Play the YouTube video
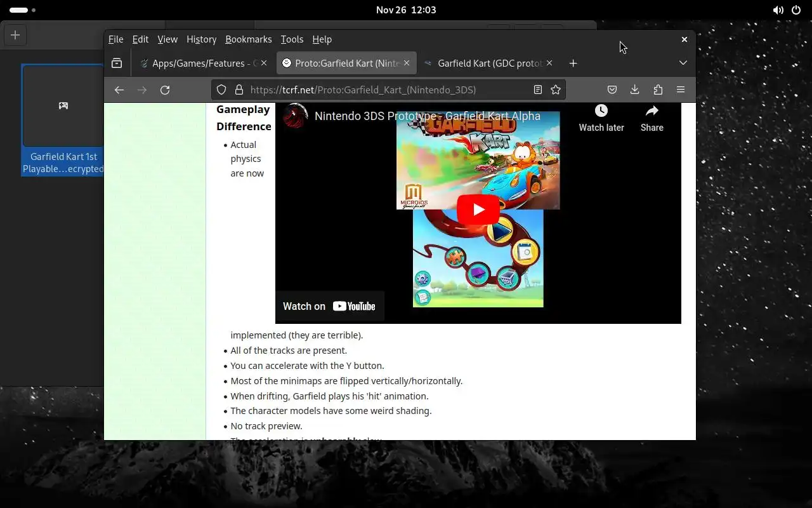The height and width of the screenshot is (508, 812). click(478, 210)
